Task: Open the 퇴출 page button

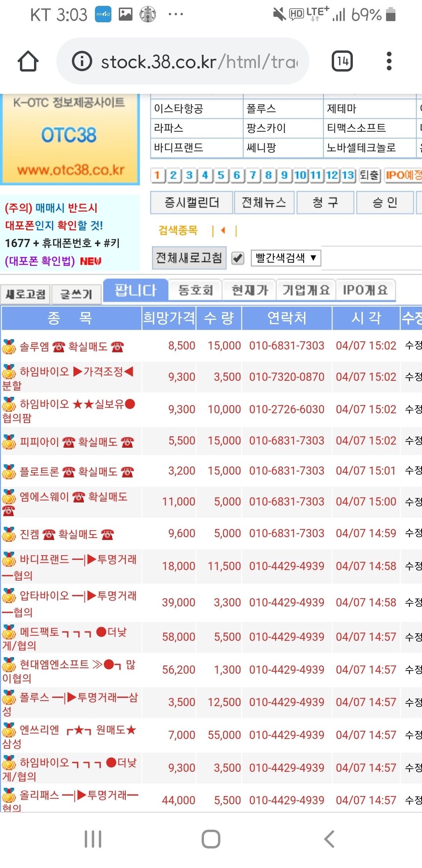Action: [x=369, y=175]
